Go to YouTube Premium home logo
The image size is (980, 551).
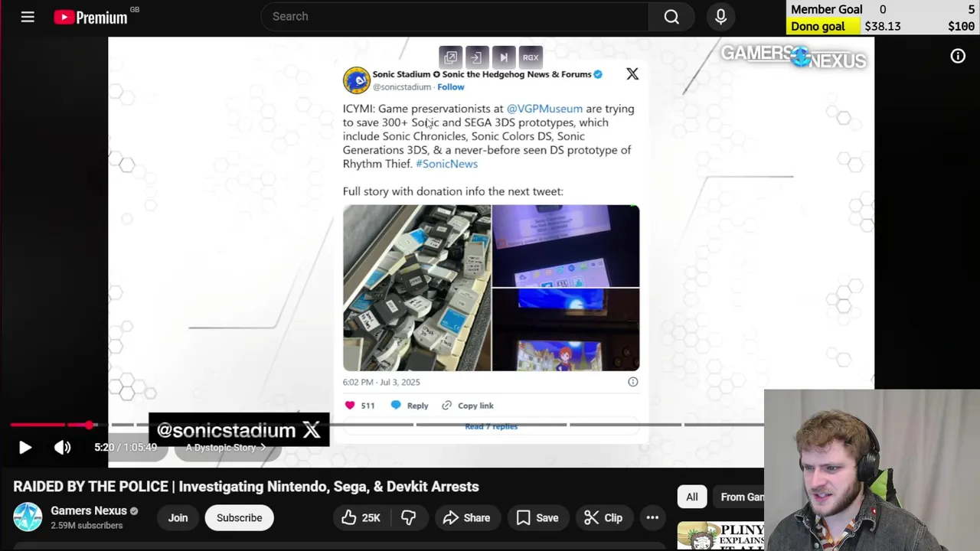tap(90, 17)
